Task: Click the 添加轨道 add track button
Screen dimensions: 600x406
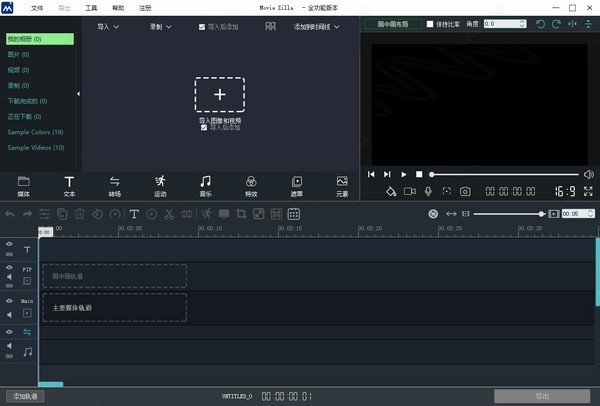Action: [x=24, y=396]
